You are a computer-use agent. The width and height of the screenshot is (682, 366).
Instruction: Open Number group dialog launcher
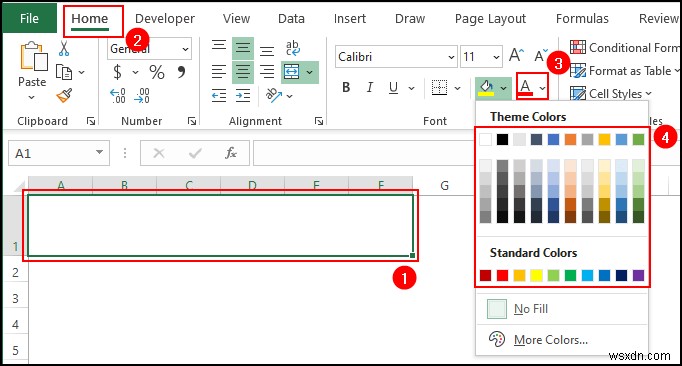pos(192,121)
